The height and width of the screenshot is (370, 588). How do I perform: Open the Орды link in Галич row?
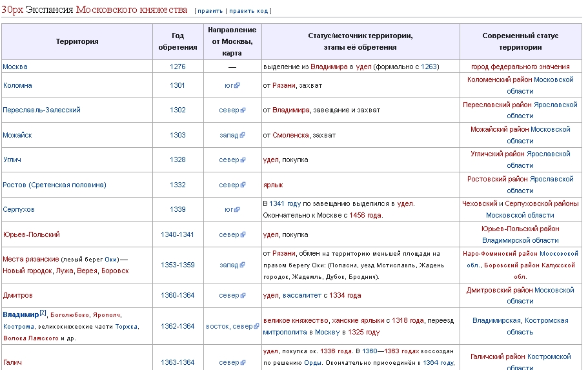(x=313, y=363)
